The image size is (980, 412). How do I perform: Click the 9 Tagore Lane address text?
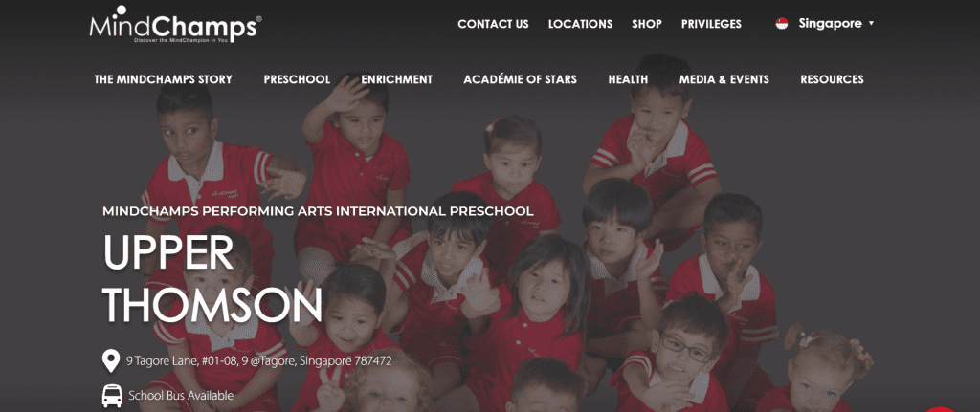[x=259, y=360]
